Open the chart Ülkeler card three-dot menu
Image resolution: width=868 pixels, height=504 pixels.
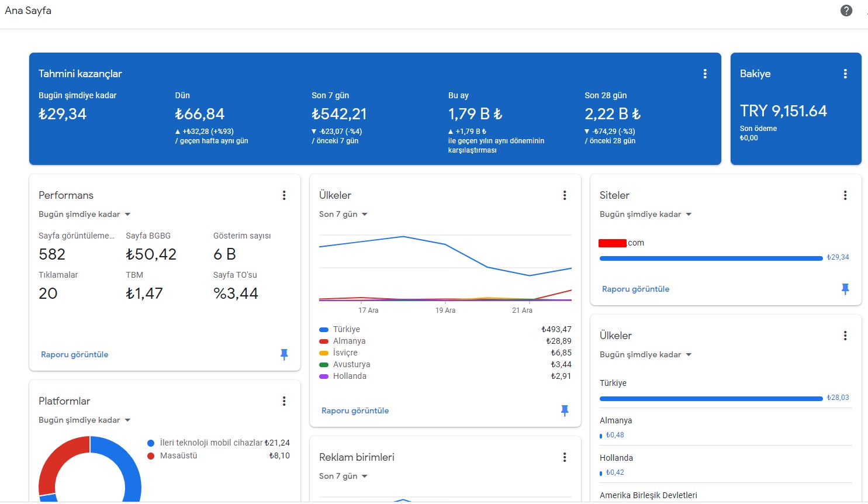point(565,195)
